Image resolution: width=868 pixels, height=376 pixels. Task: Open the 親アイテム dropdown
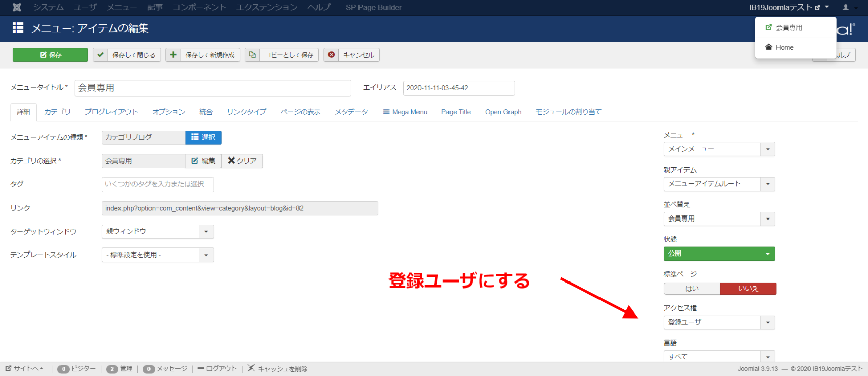click(x=719, y=184)
